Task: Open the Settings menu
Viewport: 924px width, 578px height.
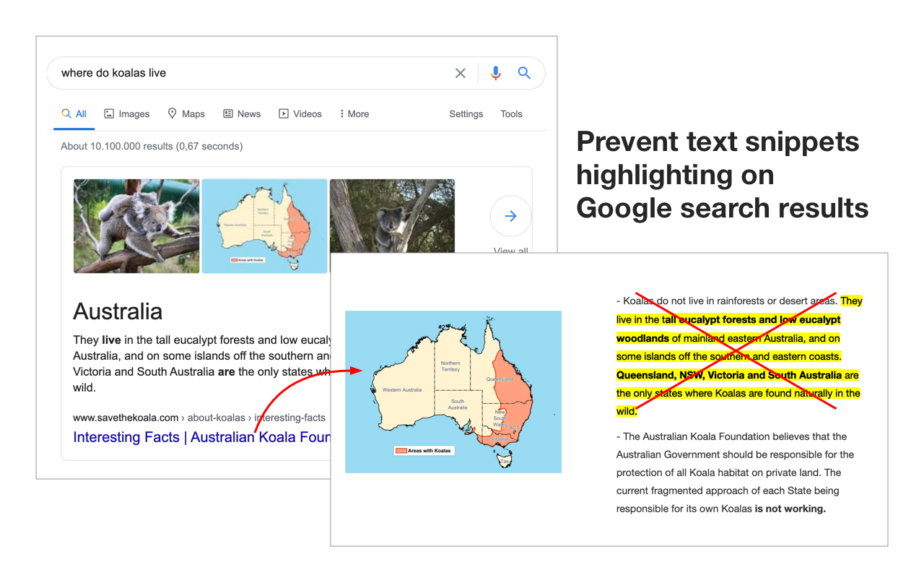Action: (466, 113)
